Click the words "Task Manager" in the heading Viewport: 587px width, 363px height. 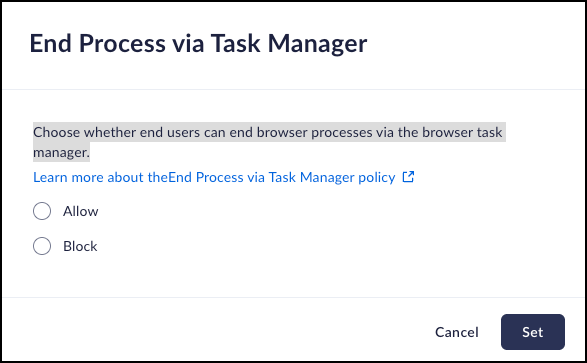[289, 44]
